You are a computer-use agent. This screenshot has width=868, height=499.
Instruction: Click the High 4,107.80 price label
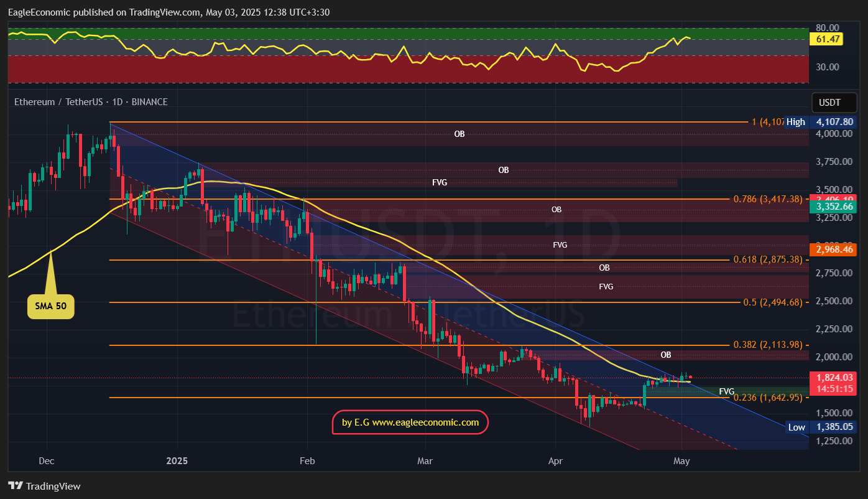click(x=820, y=122)
